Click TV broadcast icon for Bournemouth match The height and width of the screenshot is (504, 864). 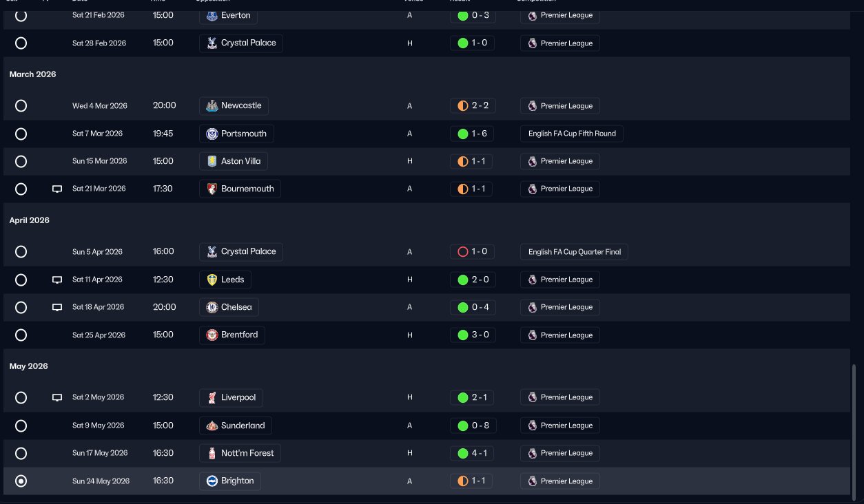[x=57, y=189]
